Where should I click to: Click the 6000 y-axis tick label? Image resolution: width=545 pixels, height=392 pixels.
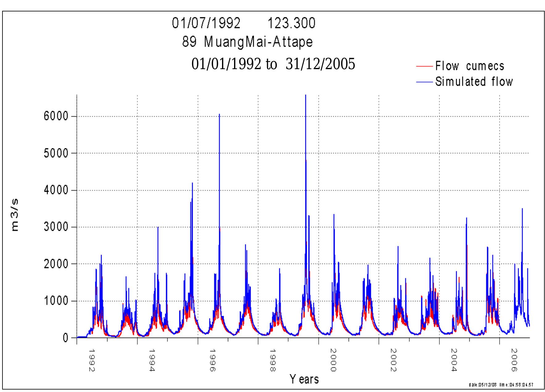56,117
